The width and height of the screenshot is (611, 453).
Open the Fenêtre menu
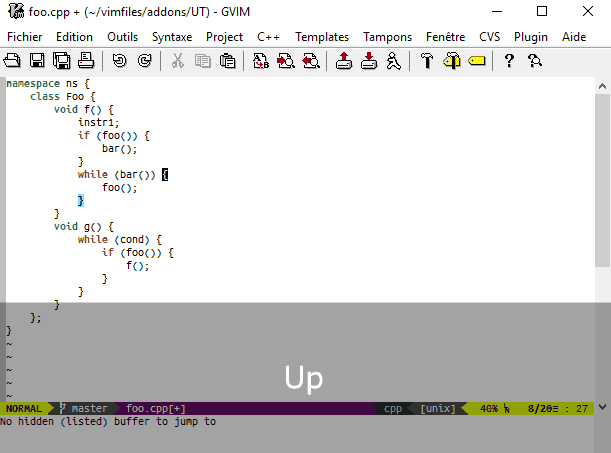445,37
